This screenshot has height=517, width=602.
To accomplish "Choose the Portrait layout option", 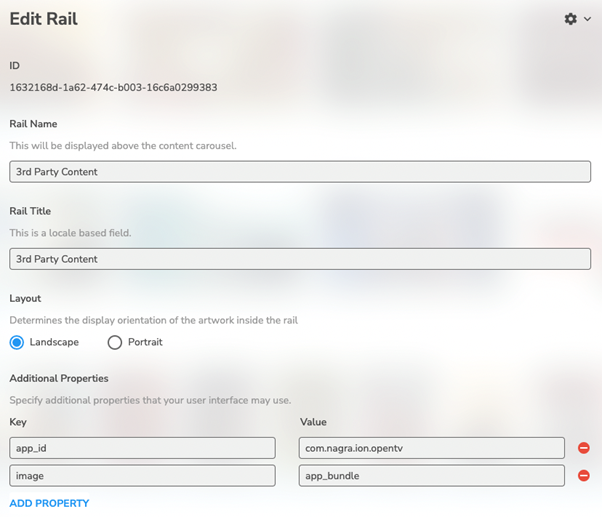I will tap(115, 342).
